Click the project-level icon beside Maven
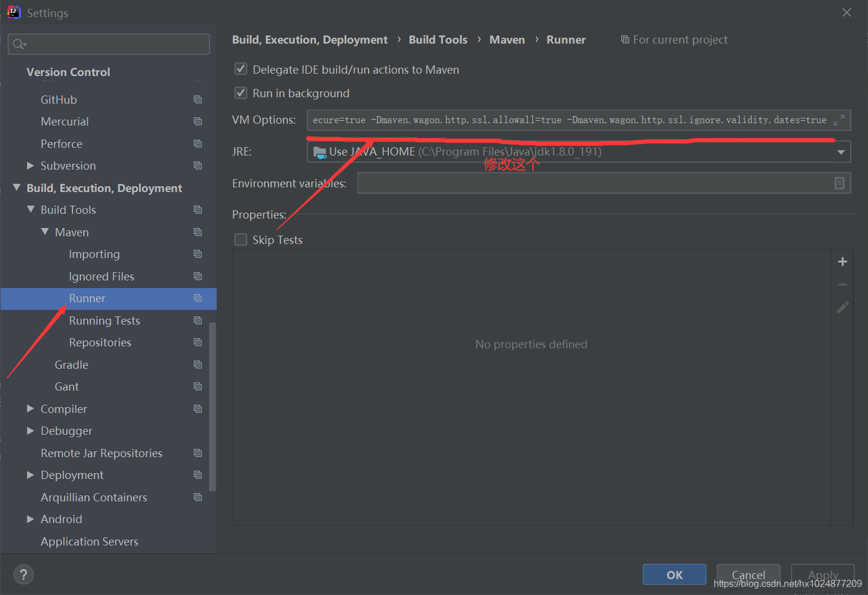This screenshot has height=595, width=868. [198, 232]
